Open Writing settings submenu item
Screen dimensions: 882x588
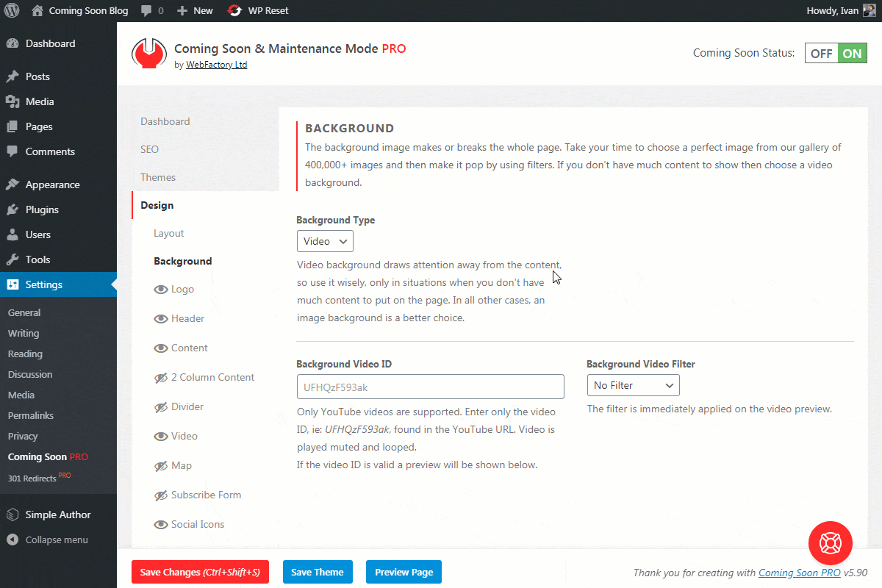(24, 333)
